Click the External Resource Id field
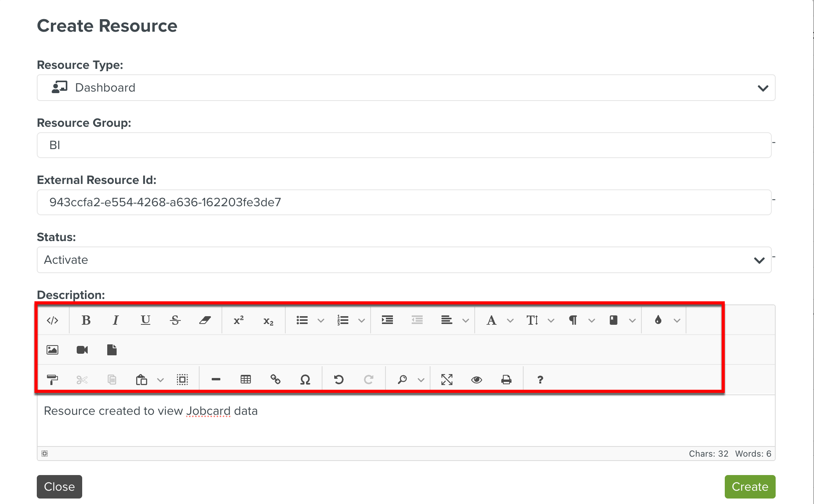 pyautogui.click(x=404, y=202)
